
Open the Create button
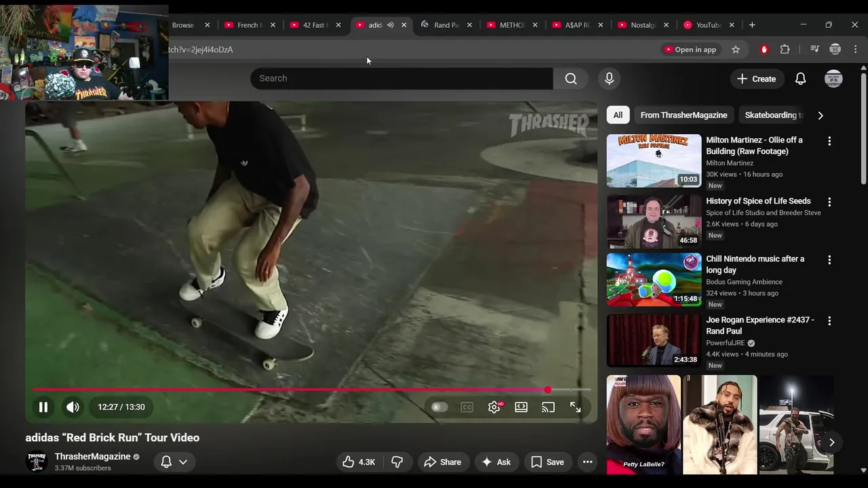[x=756, y=79]
